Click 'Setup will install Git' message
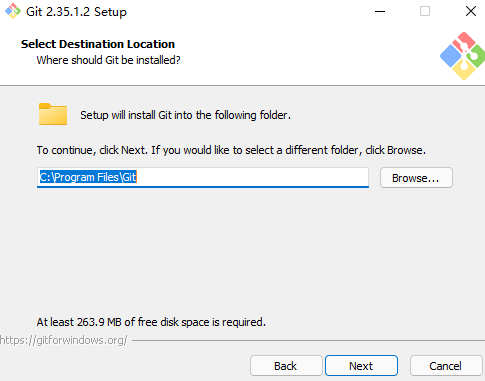 point(185,115)
